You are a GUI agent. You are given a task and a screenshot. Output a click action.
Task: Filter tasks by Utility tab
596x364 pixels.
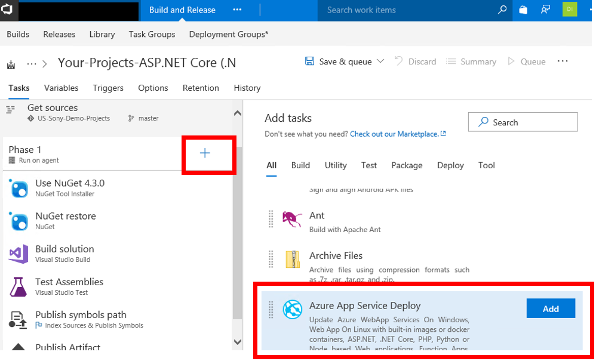(336, 166)
